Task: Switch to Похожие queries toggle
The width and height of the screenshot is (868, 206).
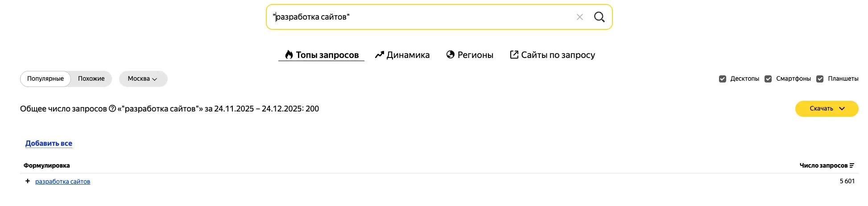Action: pyautogui.click(x=91, y=79)
